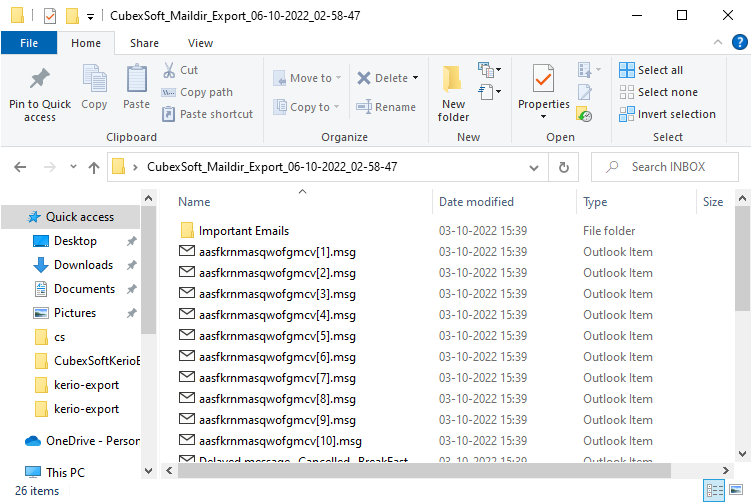
Task: Collapse the ribbon with chevron
Action: 718,42
